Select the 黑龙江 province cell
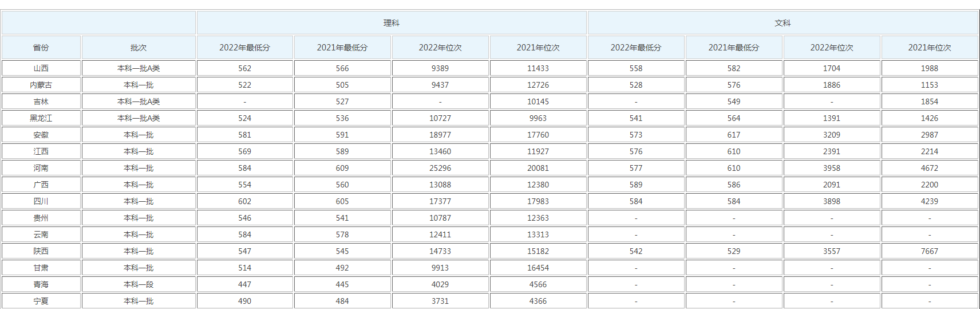 tap(41, 118)
